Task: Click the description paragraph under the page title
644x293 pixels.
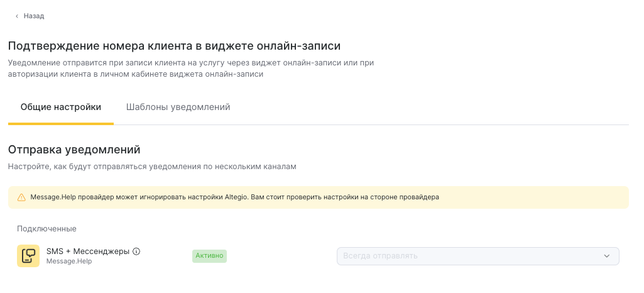Action: coord(195,69)
